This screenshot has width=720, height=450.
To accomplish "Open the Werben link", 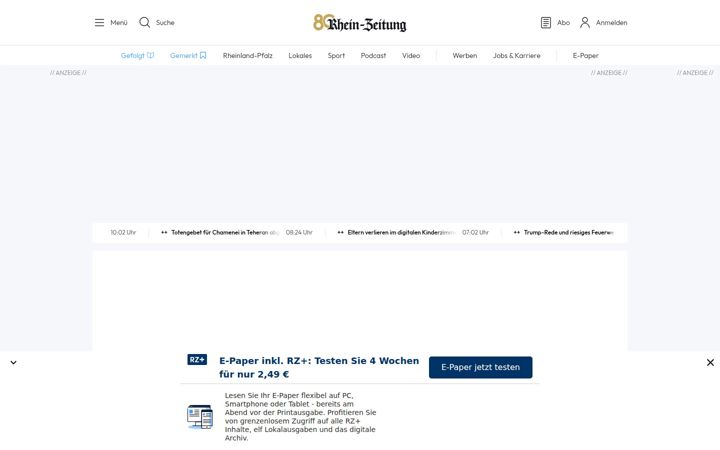I will pyautogui.click(x=465, y=56).
